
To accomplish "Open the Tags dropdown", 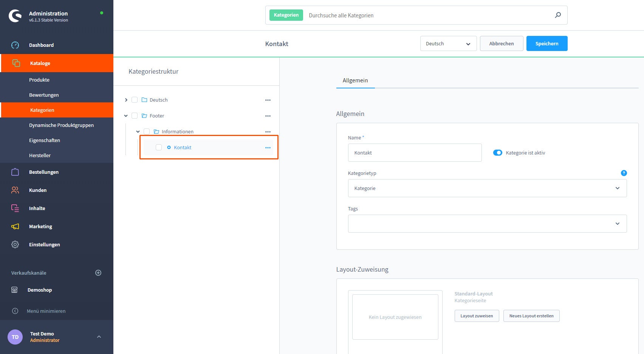I will [487, 224].
